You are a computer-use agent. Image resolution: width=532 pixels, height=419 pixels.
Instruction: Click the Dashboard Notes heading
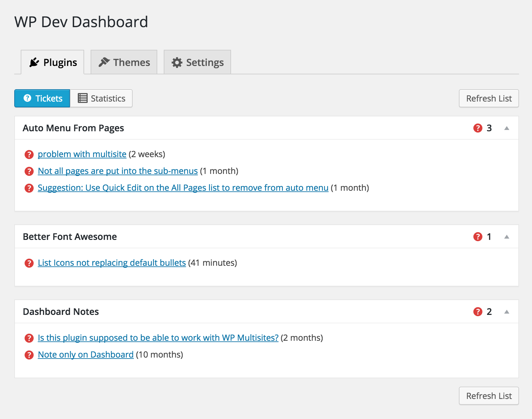click(61, 312)
